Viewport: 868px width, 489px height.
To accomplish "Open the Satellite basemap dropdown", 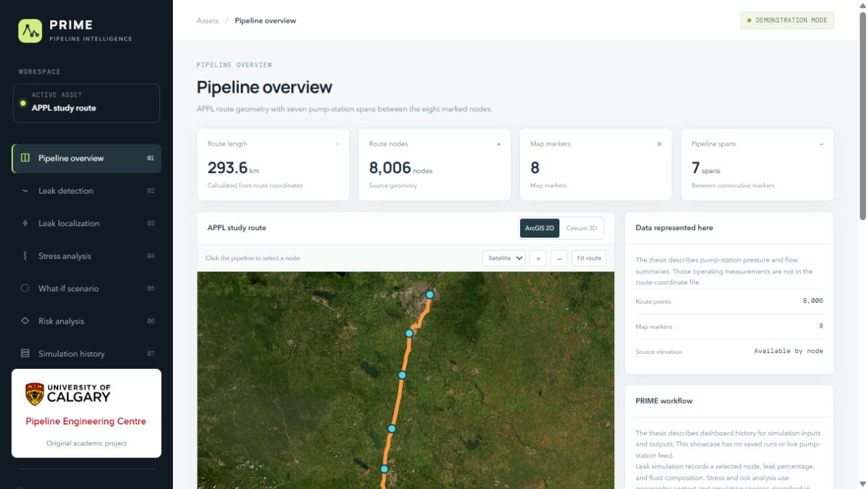I will pos(504,258).
